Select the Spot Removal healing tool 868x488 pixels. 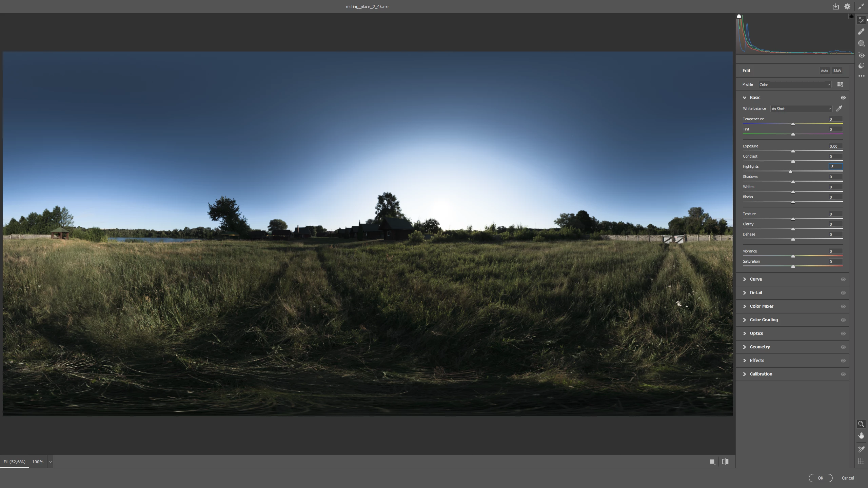861,32
